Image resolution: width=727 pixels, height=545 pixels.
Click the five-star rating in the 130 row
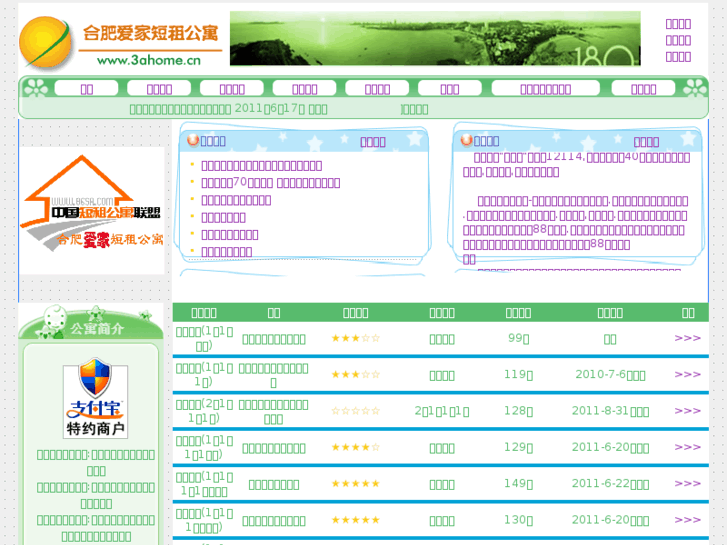[x=356, y=520]
